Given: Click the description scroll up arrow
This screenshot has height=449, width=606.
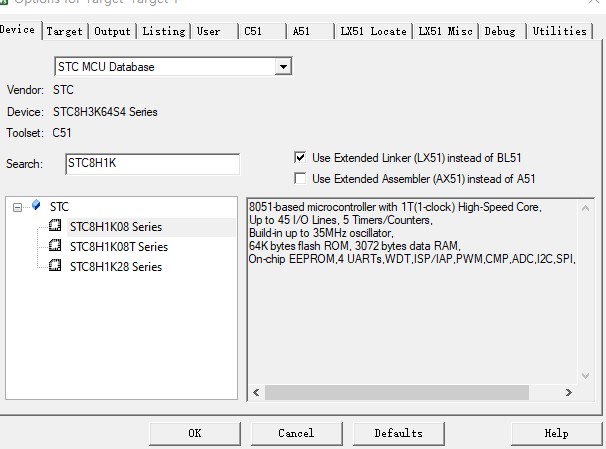Looking at the screenshot, I should coord(586,209).
